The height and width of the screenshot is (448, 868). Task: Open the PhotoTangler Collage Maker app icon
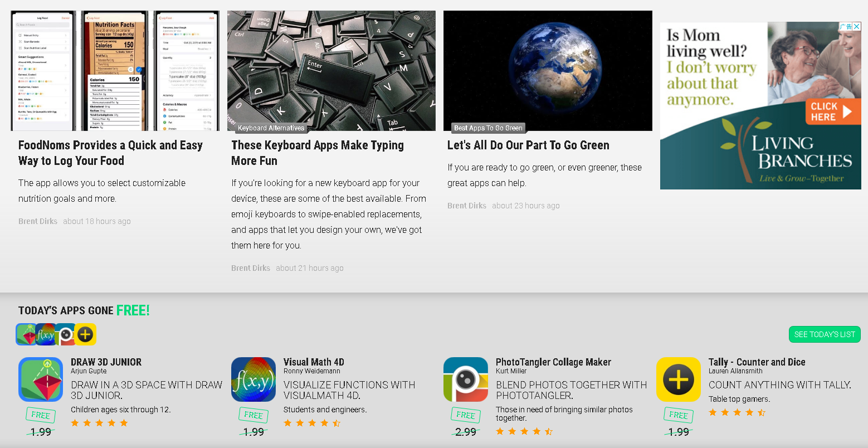[466, 379]
